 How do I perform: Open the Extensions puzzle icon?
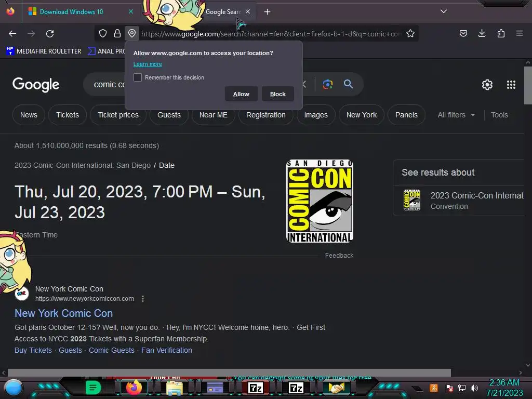(501, 33)
